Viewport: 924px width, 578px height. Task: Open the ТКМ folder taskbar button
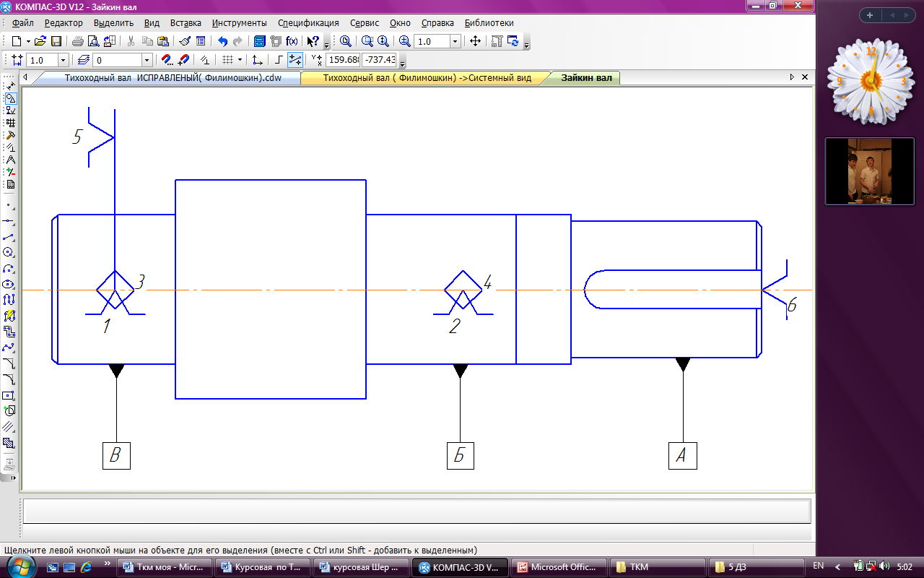(x=656, y=567)
